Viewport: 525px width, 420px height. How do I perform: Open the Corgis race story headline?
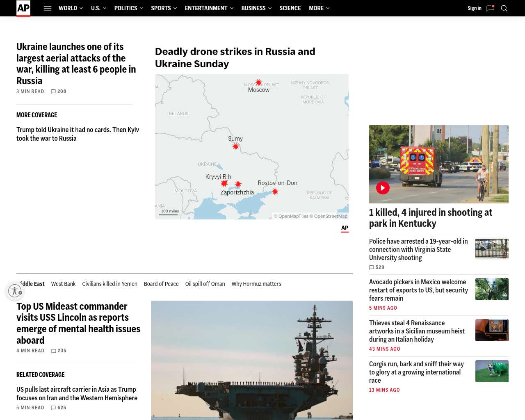coord(416,372)
